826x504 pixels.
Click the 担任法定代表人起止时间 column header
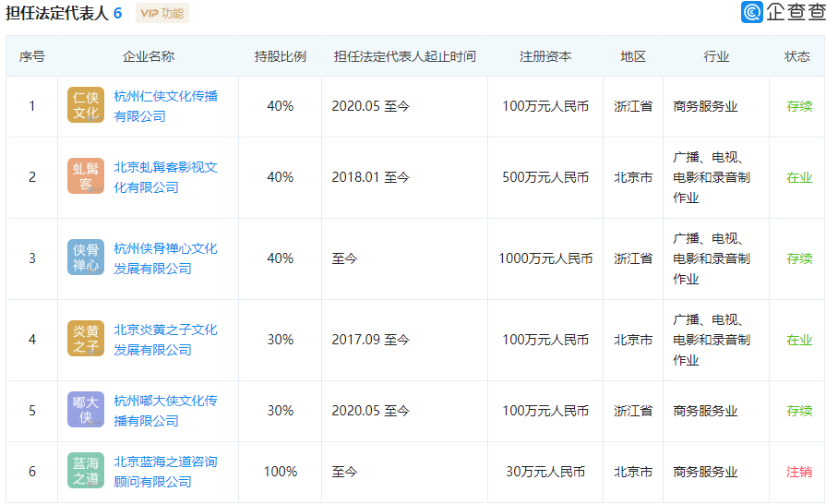pos(404,56)
